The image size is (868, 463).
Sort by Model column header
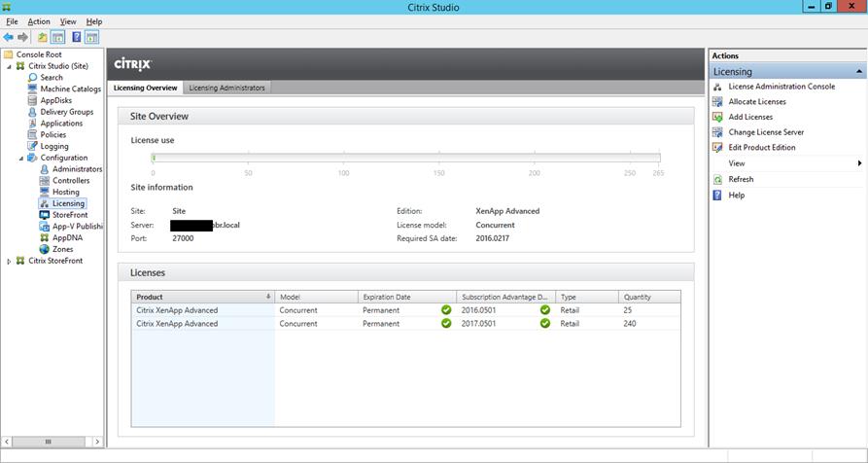(x=316, y=297)
